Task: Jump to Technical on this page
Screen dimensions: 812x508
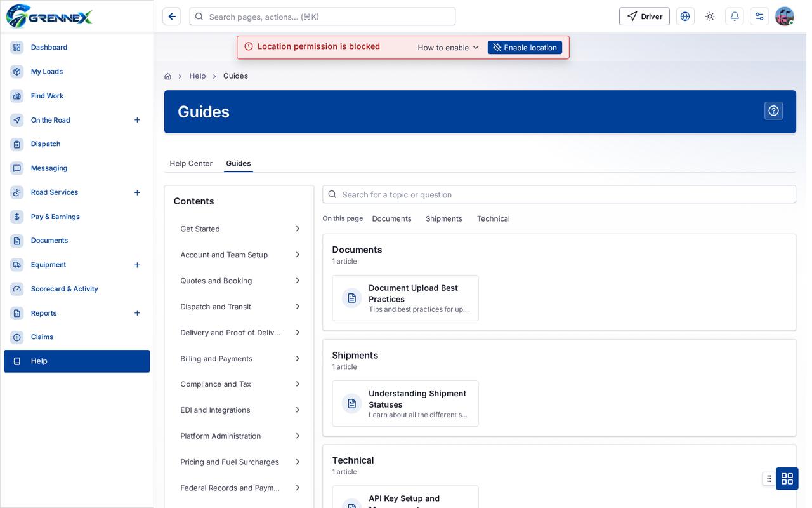Action: pyautogui.click(x=494, y=219)
